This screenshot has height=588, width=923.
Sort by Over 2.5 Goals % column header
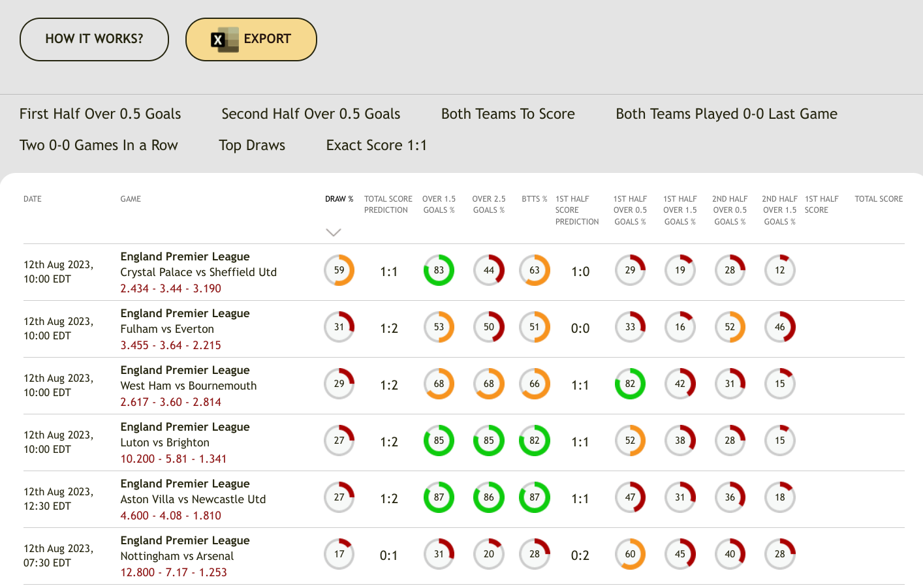tap(489, 204)
